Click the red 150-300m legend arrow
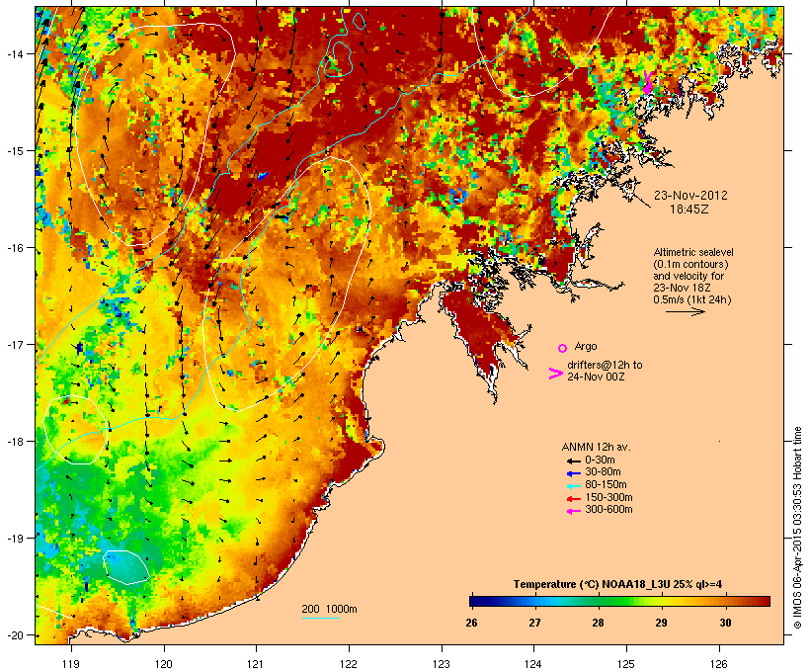Screen dimensions: 810x672 coord(574,499)
